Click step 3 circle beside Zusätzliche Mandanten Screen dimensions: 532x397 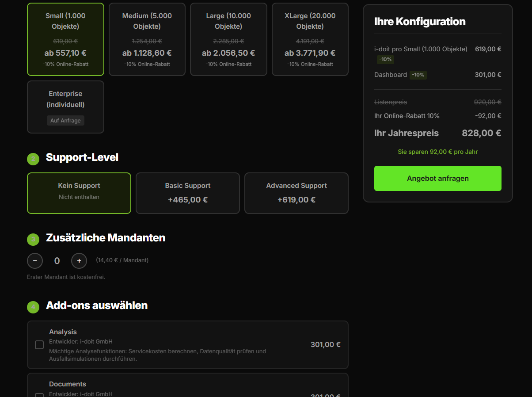tap(33, 240)
